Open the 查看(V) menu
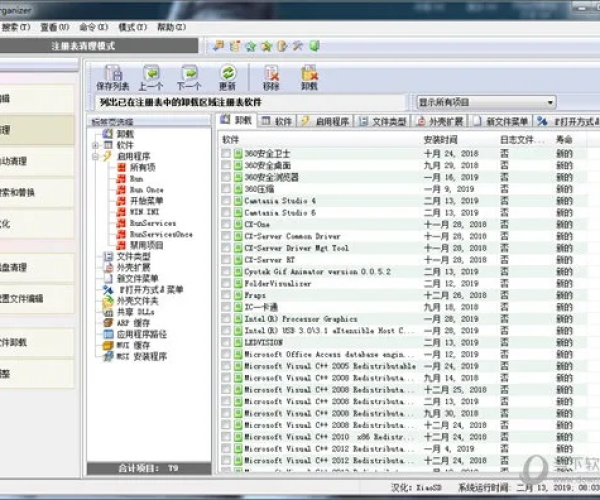Image resolution: width=600 pixels, height=500 pixels. click(x=54, y=27)
